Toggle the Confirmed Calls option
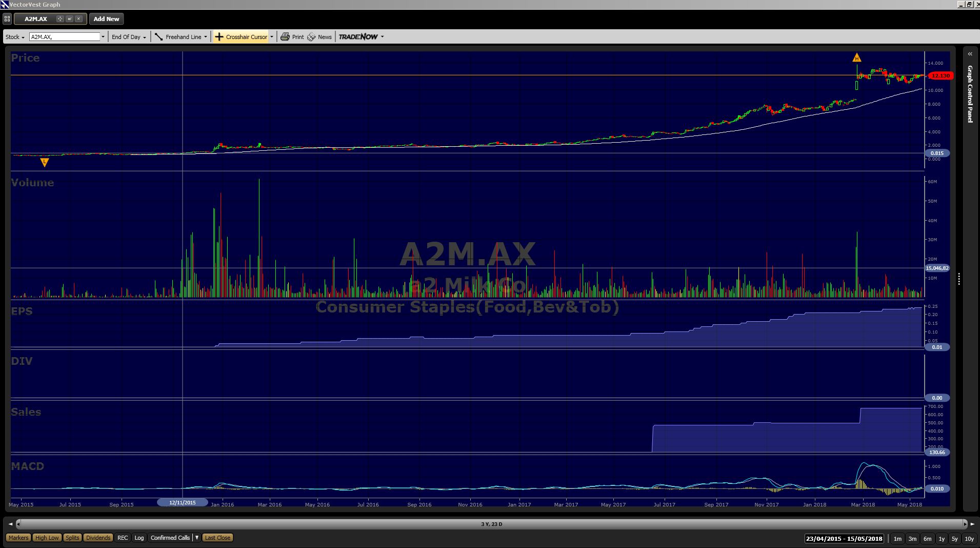The image size is (980, 548). [x=170, y=538]
